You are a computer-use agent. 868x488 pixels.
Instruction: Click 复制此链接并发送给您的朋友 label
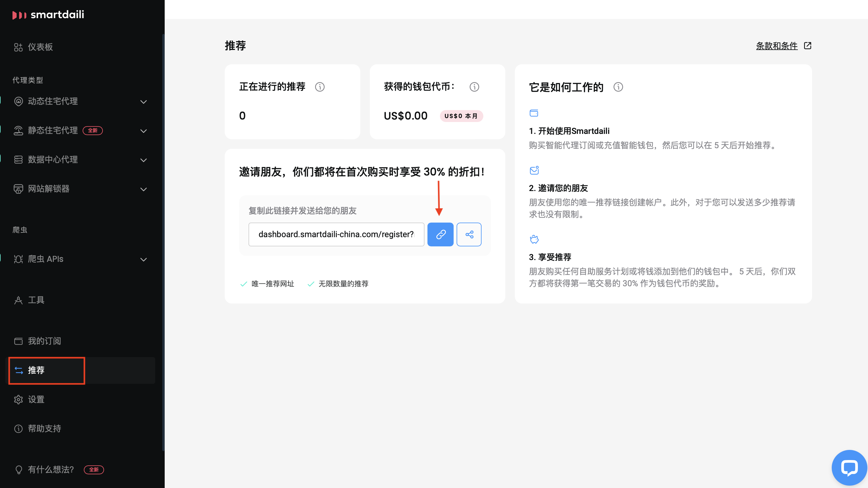tap(302, 211)
